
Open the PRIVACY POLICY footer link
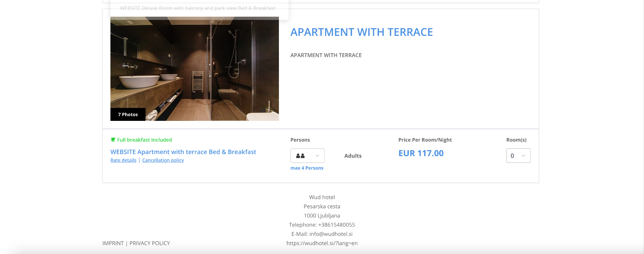pyautogui.click(x=150, y=243)
